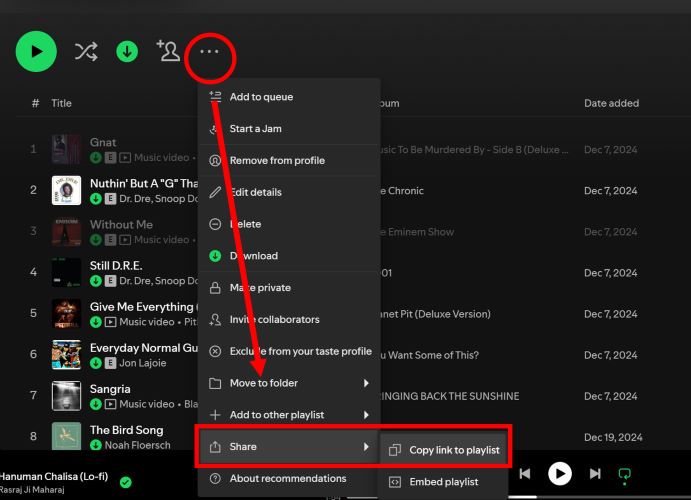Expand the Share submenu
The height and width of the screenshot is (500, 691).
(289, 447)
